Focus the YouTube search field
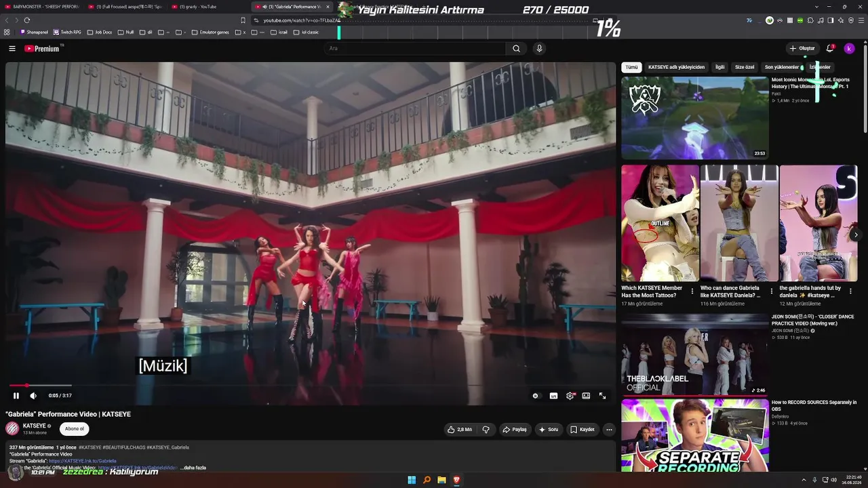 coord(414,49)
